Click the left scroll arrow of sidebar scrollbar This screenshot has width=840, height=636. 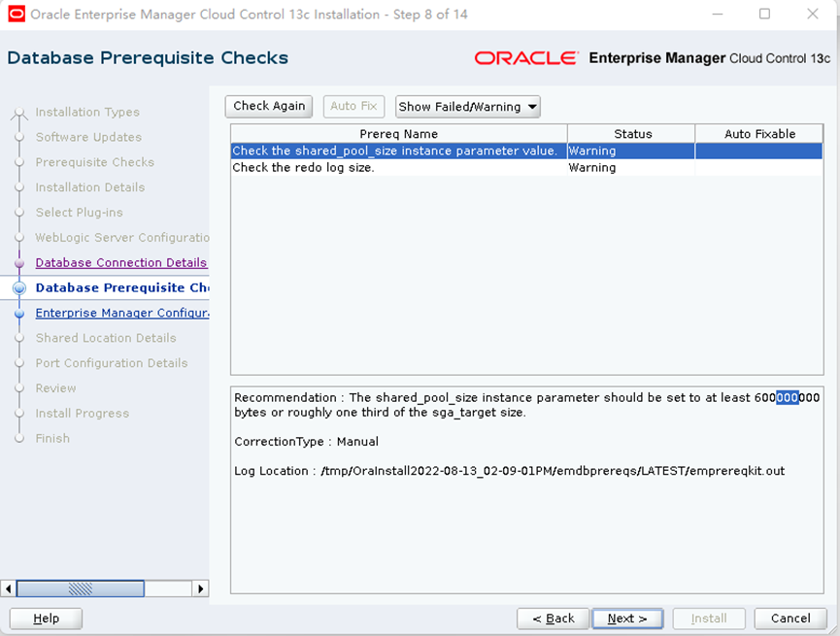[x=9, y=588]
